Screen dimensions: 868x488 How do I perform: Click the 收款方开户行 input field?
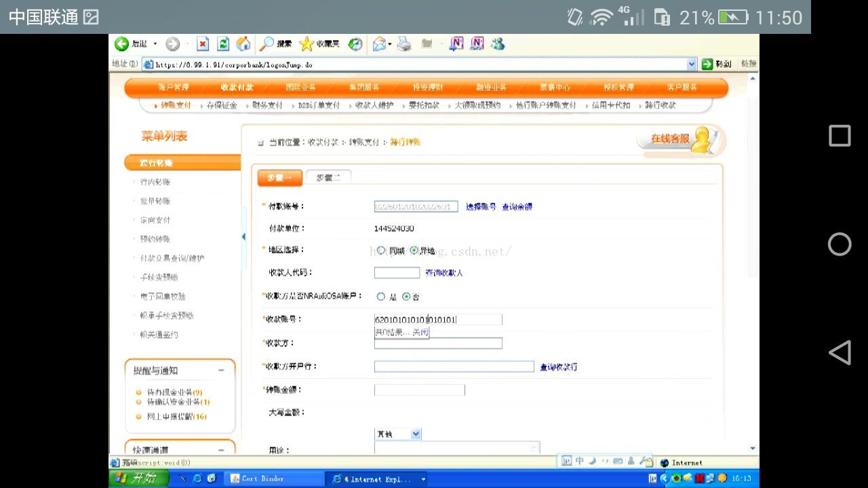tap(454, 367)
